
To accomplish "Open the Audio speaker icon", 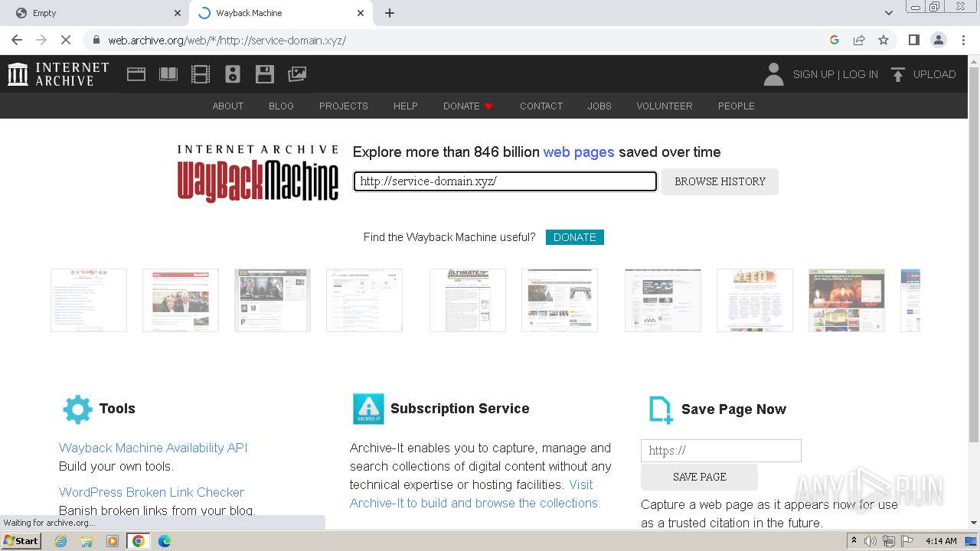I will point(233,74).
